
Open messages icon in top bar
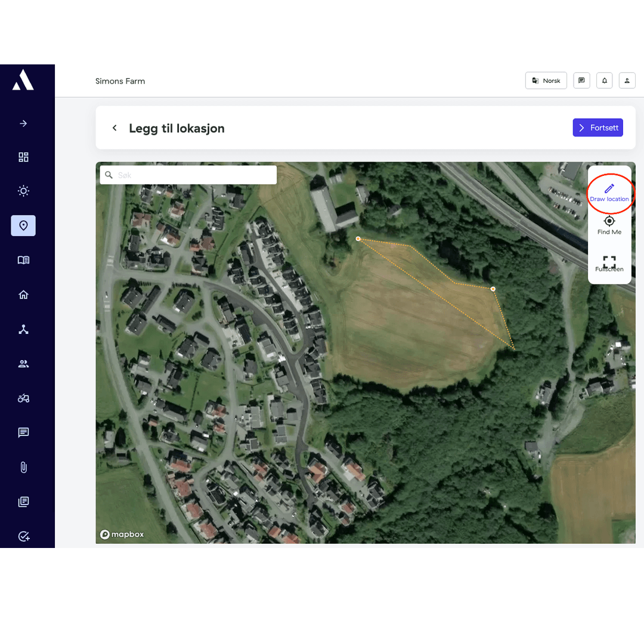581,80
